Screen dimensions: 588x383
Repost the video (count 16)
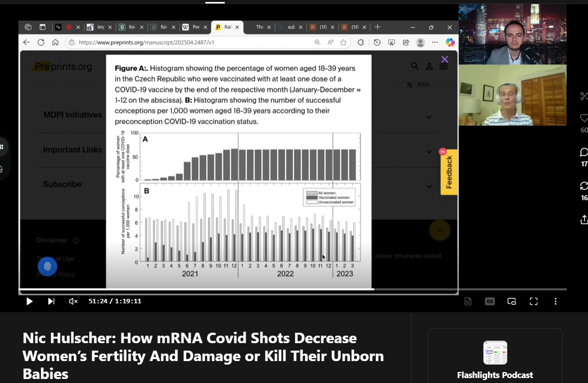click(x=584, y=186)
